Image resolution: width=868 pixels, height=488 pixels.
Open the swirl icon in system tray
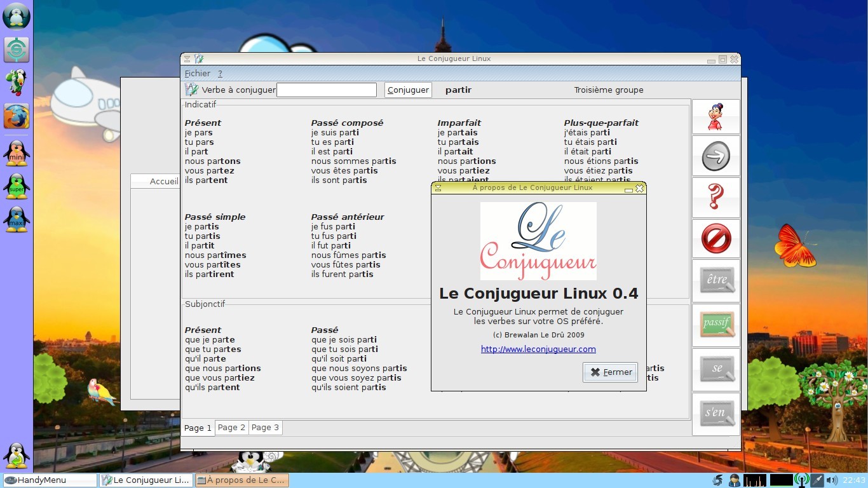718,480
